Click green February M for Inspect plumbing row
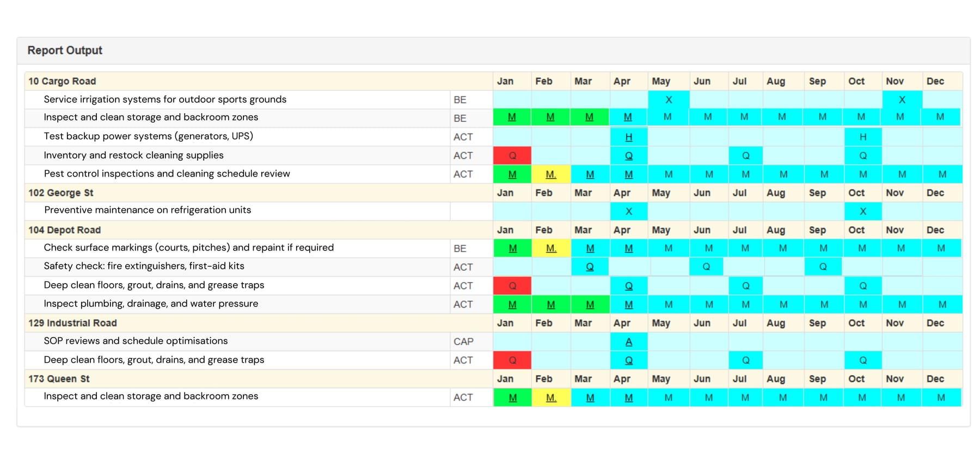The width and height of the screenshot is (980, 454). [551, 304]
